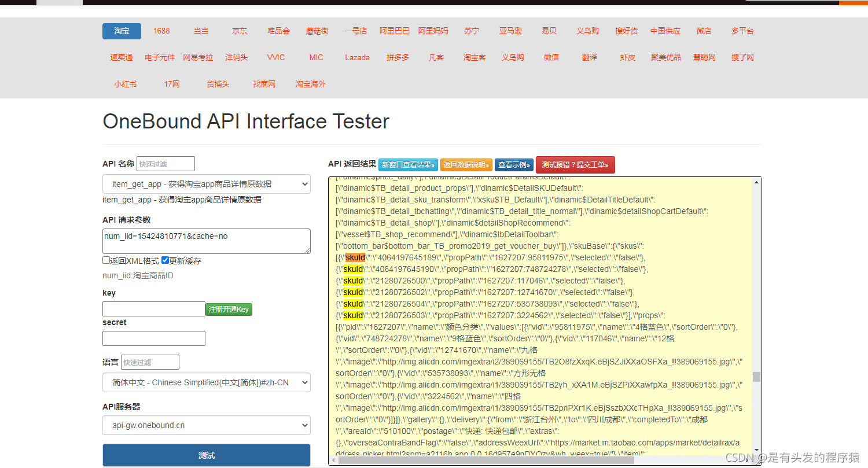This screenshot has width=868, height=468.
Task: Switch to the 速卖通 tab
Action: tap(122, 58)
